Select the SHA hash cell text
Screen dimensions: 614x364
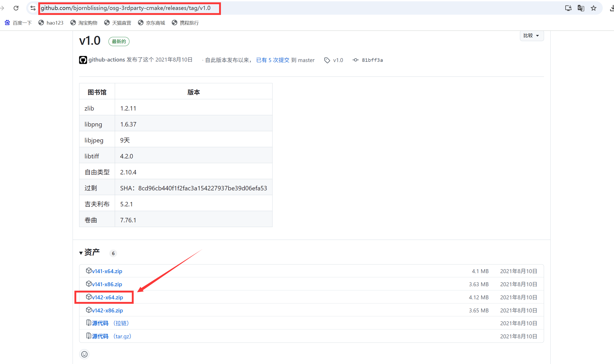coord(194,188)
